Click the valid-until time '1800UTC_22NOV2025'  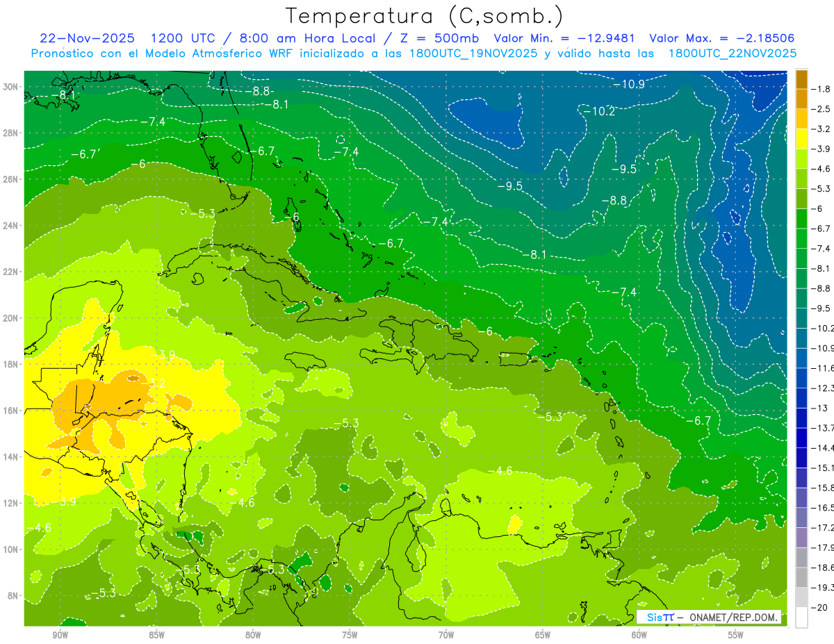click(x=732, y=53)
